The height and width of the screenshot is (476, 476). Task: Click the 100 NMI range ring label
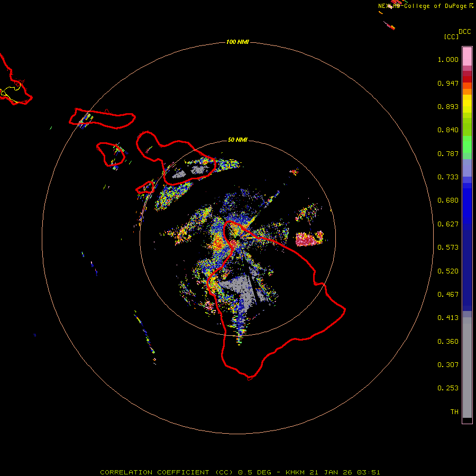237,42
